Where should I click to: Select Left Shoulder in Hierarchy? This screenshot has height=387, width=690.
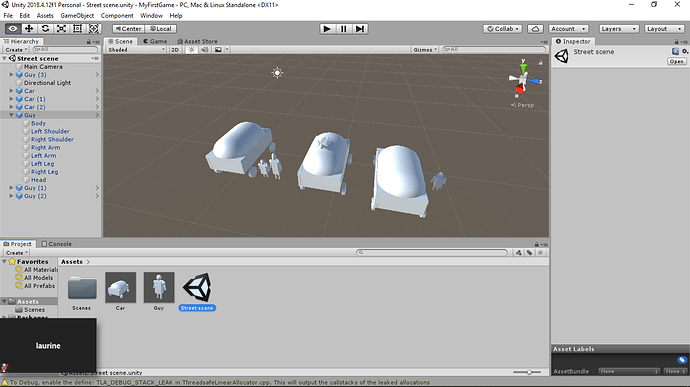[x=50, y=131]
